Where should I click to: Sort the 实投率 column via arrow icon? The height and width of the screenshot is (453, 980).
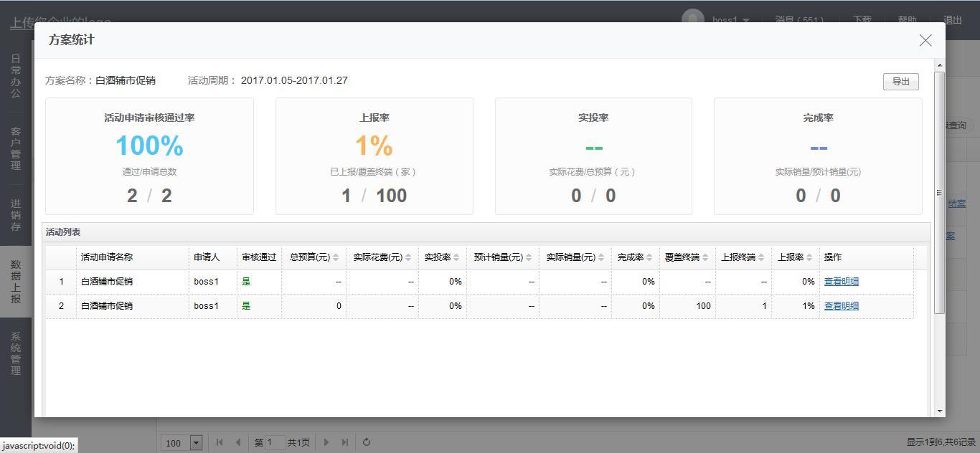point(456,258)
